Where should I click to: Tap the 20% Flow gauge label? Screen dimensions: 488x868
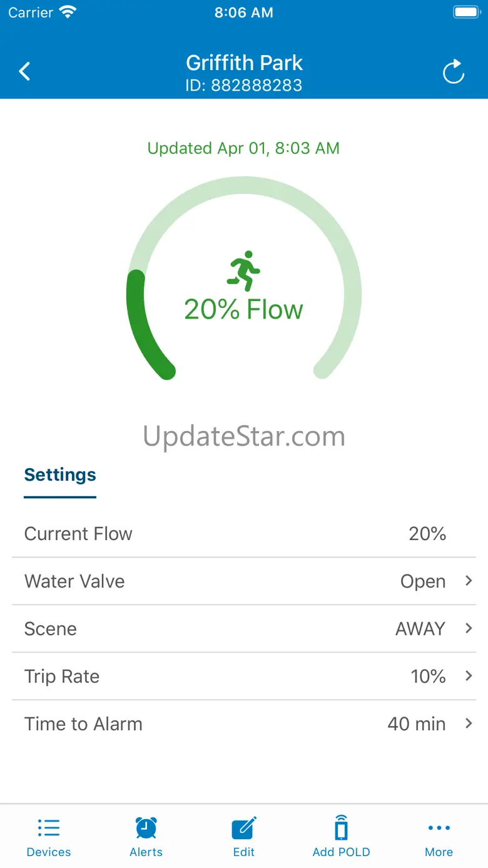pyautogui.click(x=244, y=310)
